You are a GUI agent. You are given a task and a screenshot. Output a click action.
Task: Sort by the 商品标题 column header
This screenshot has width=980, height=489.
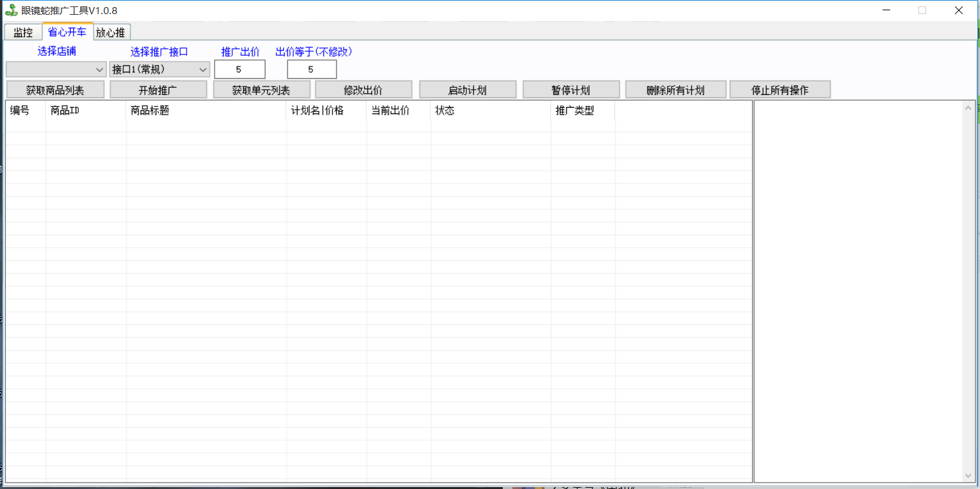click(x=205, y=110)
